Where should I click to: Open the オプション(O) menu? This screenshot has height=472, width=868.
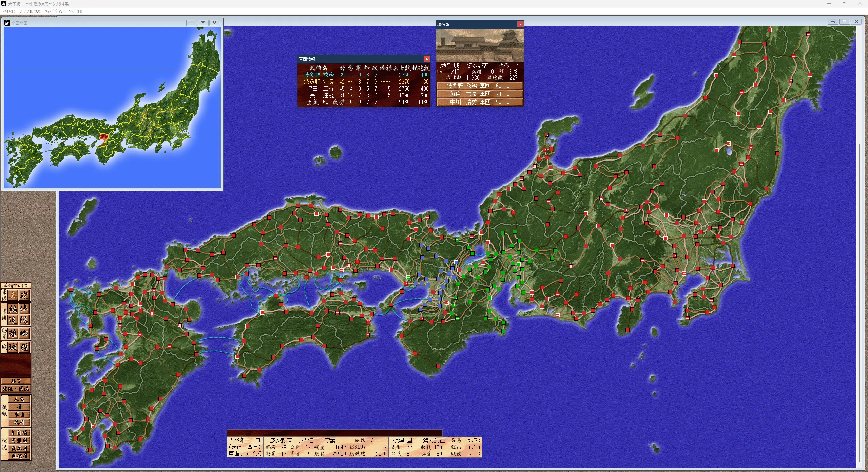(x=30, y=11)
